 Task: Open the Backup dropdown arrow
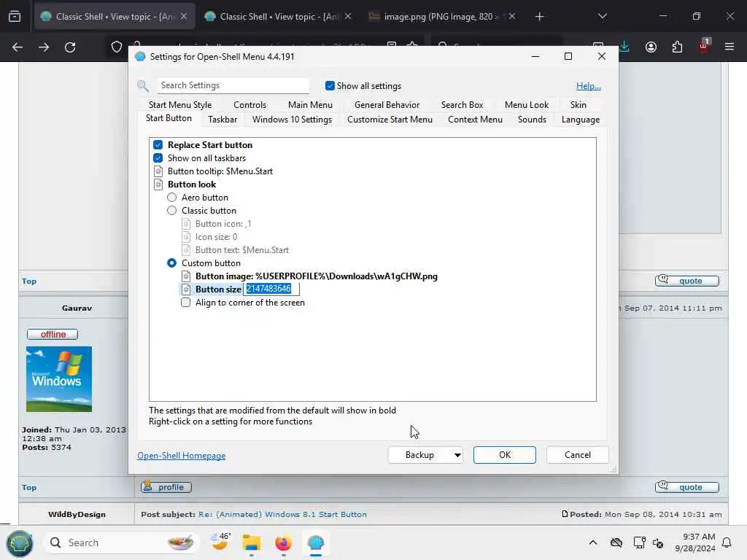[457, 455]
